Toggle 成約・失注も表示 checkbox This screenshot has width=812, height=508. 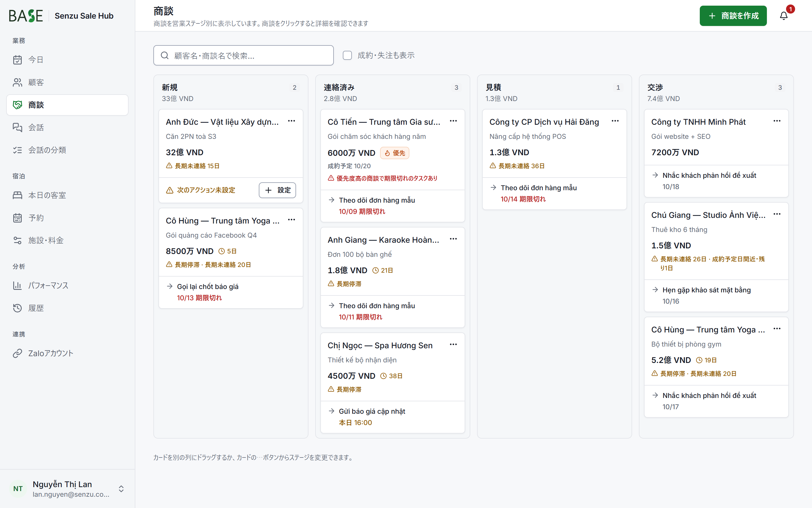347,55
